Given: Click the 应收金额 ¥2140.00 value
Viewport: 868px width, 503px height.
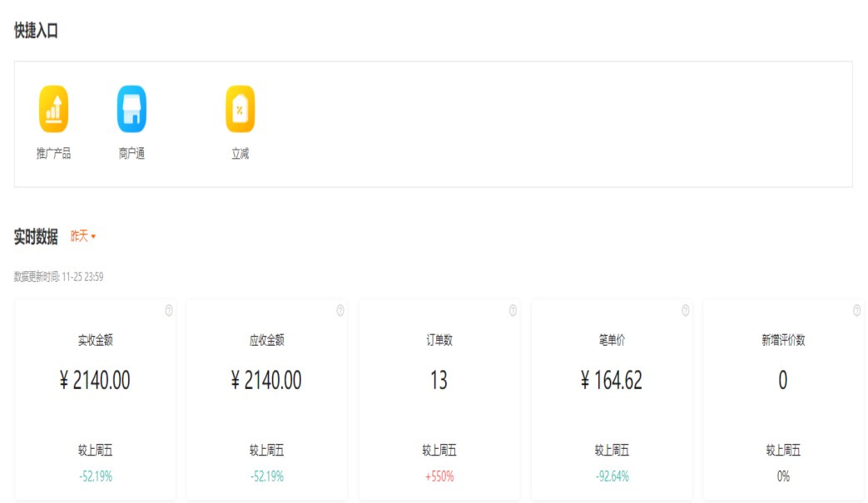Looking at the screenshot, I should (266, 381).
